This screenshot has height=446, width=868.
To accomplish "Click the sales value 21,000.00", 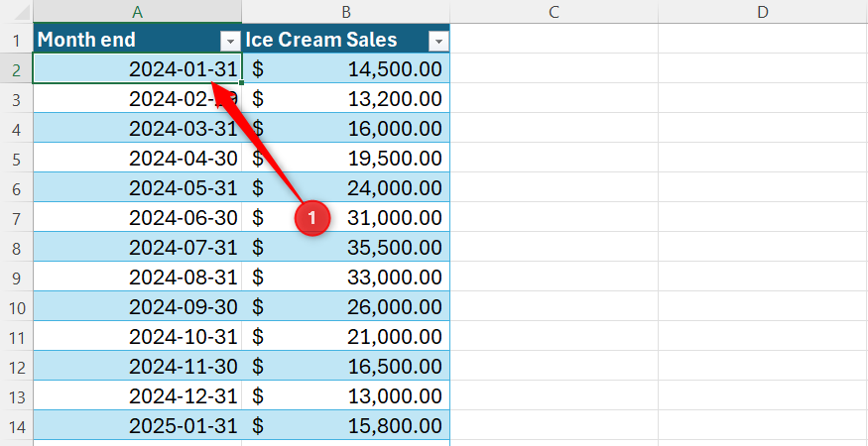I will pos(395,337).
